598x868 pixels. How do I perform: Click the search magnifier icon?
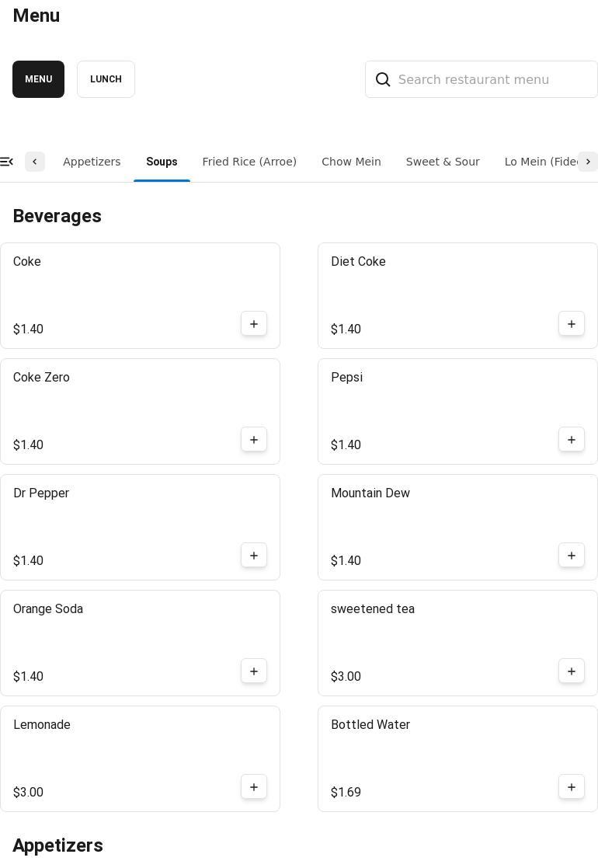383,79
